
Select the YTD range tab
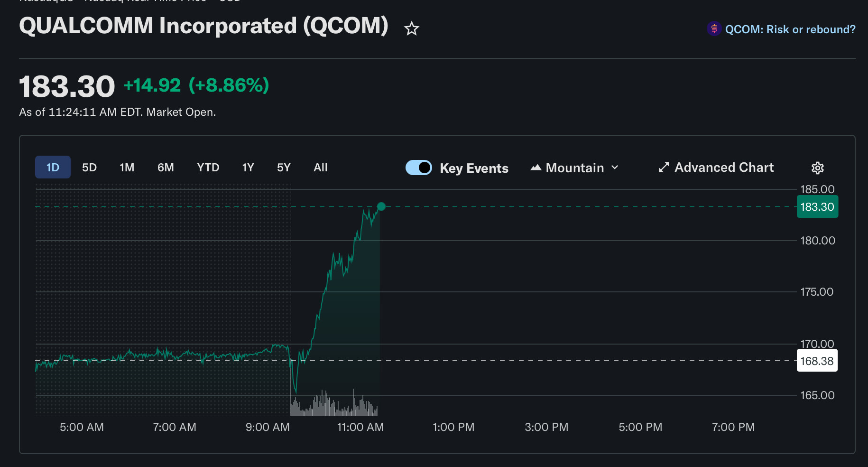[x=208, y=167]
